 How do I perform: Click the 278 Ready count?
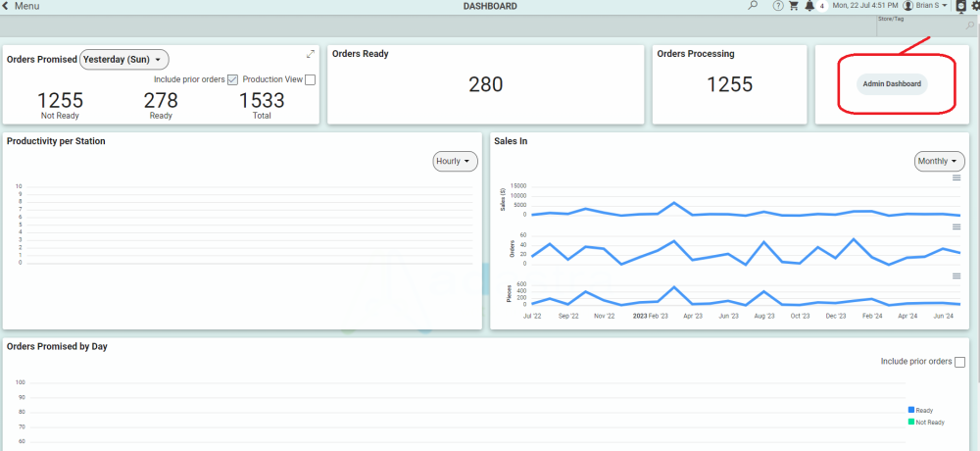tap(161, 101)
